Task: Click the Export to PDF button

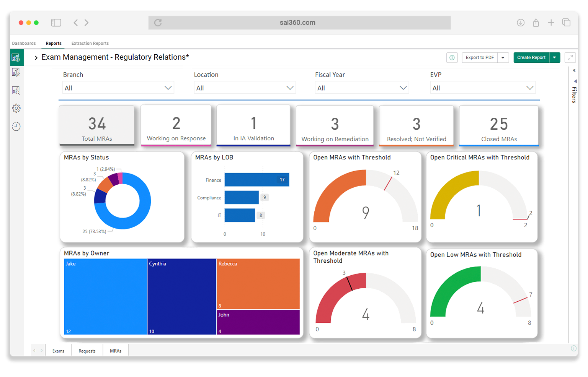Action: point(479,57)
